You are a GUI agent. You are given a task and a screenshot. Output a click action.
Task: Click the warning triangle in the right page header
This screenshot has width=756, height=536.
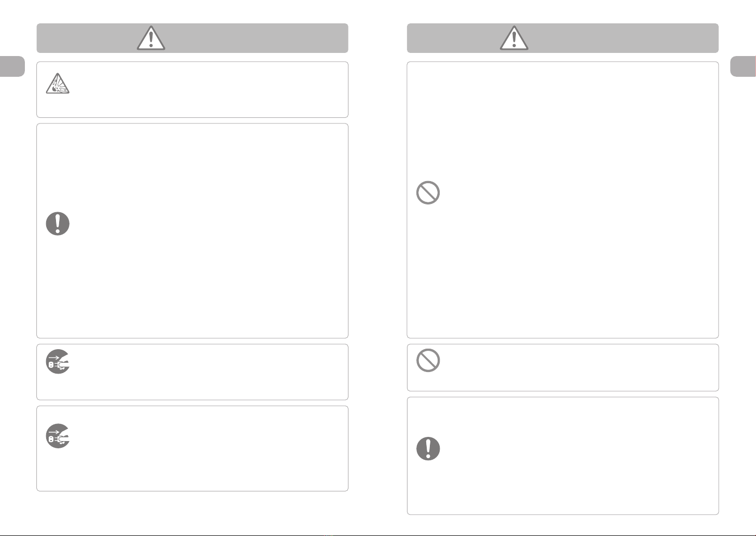tap(514, 38)
